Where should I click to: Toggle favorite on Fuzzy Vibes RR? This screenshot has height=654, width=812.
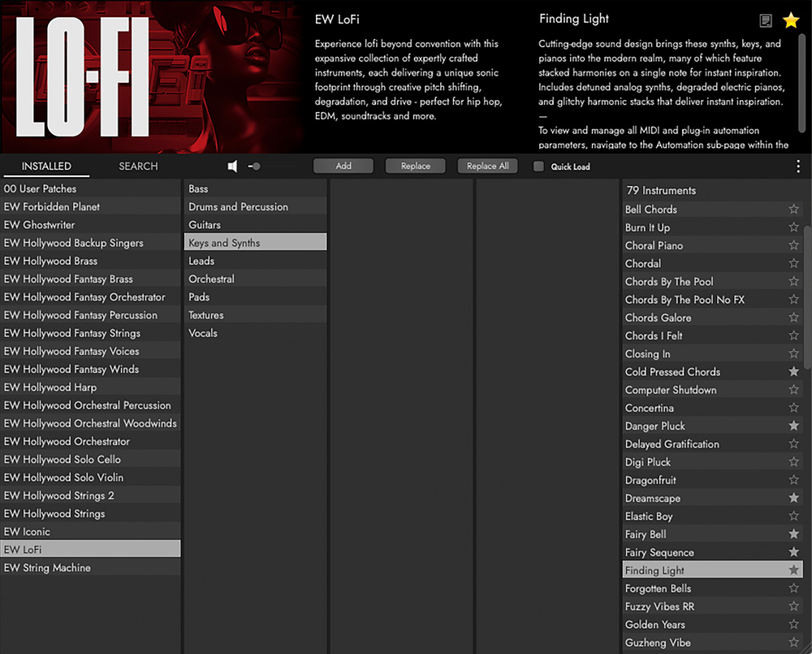793,606
